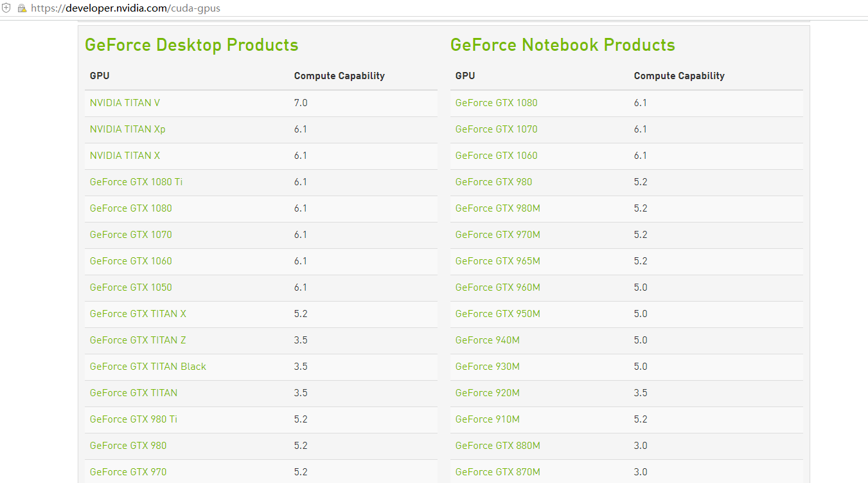Screen dimensions: 868x483
Task: Open the GeForce GTX TITAN Black link
Action: coord(148,367)
